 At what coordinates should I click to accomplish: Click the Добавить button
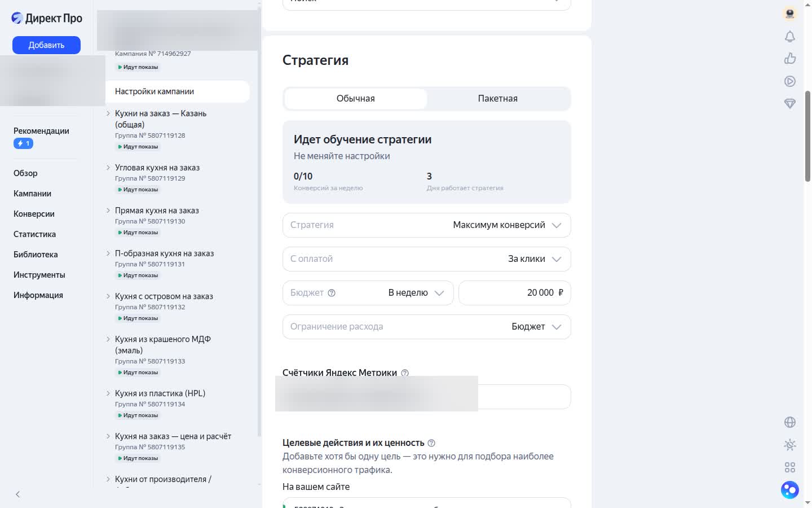coord(46,45)
